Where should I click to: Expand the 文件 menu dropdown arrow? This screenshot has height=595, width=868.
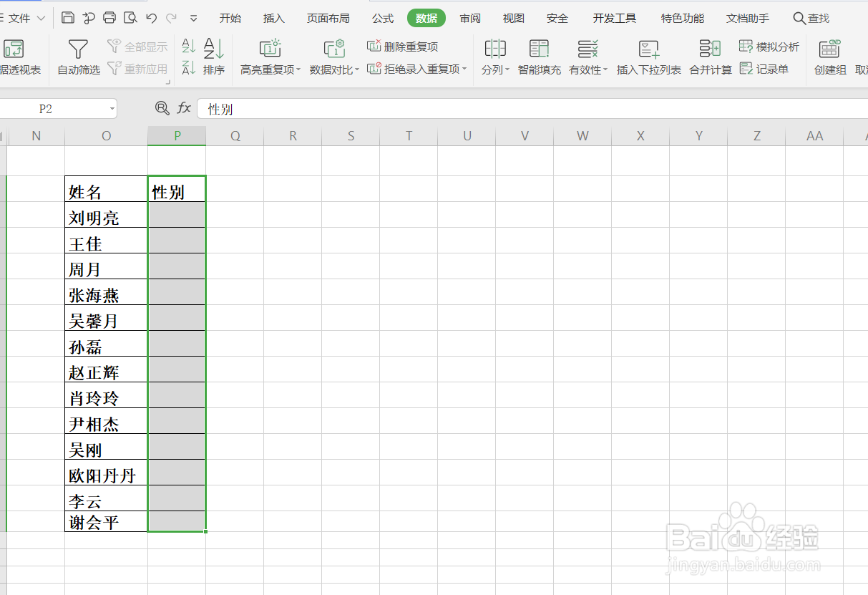coord(41,18)
